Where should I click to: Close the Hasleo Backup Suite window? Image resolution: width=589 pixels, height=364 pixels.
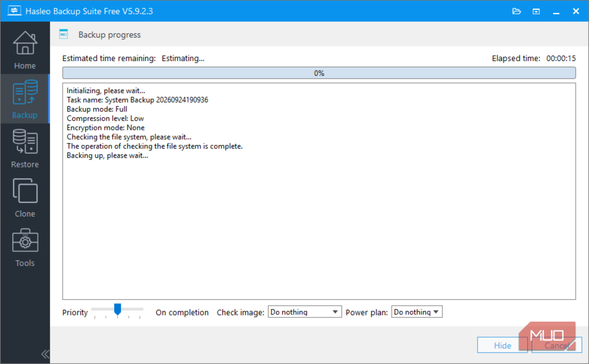pos(576,11)
